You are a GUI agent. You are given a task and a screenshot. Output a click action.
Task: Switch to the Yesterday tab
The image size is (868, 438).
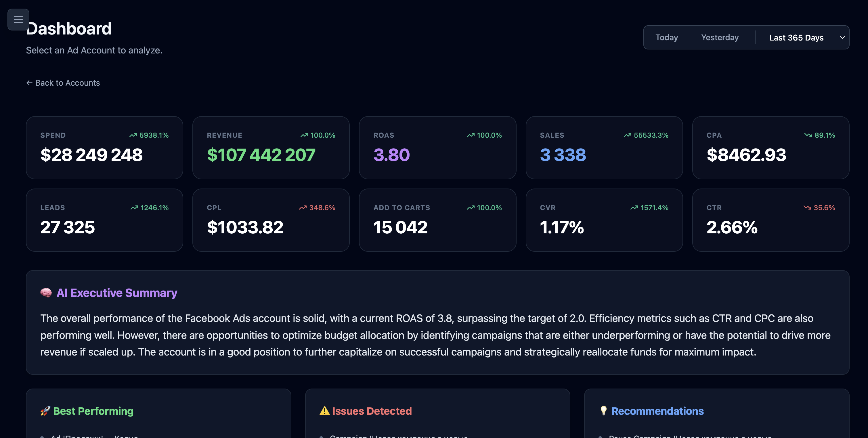pos(720,37)
